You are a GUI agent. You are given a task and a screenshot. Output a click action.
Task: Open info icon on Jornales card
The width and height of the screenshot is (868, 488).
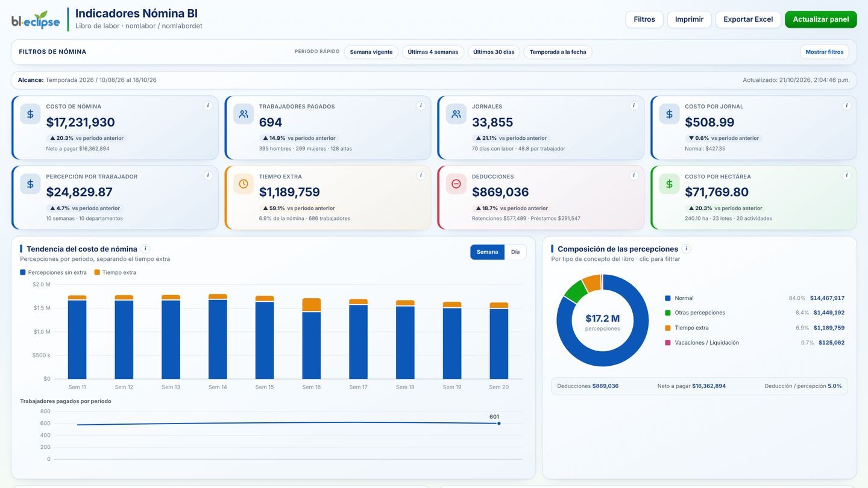point(634,105)
